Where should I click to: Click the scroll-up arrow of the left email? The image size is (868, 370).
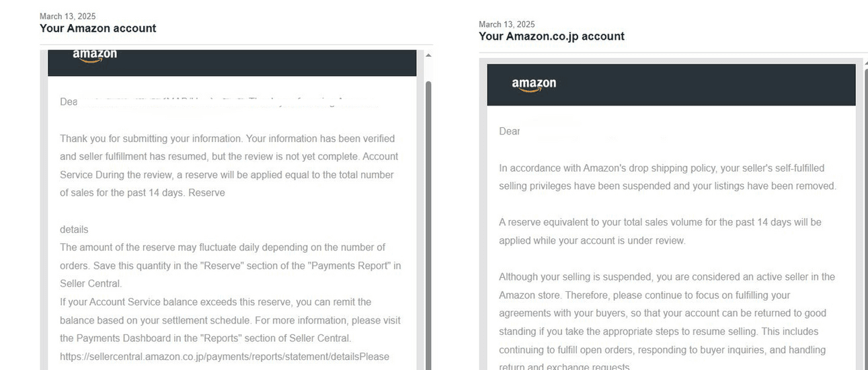tap(428, 55)
